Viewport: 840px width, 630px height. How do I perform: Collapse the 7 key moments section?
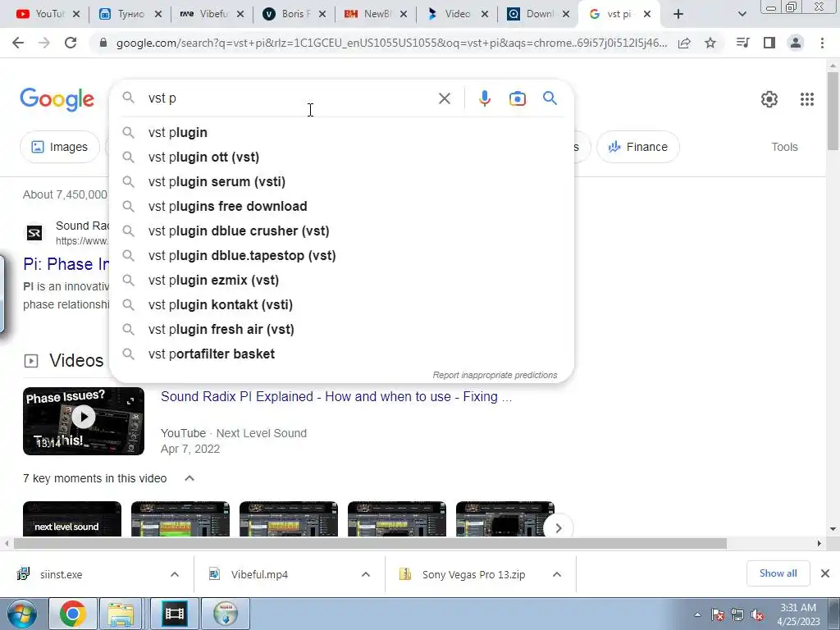pyautogui.click(x=189, y=478)
